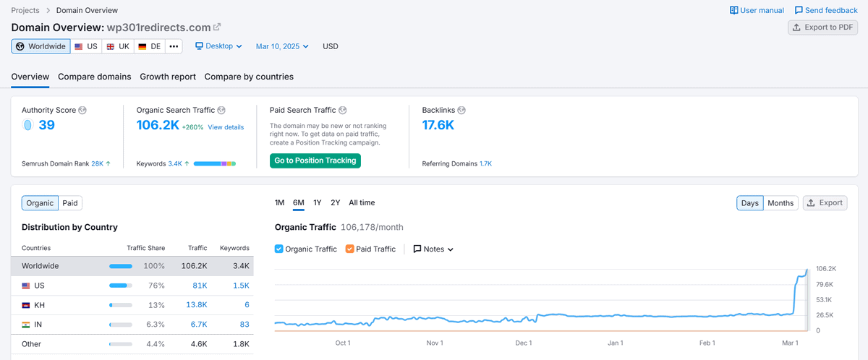Click the KH traffic 13.8K value
Image resolution: width=868 pixels, height=360 pixels.
[197, 305]
